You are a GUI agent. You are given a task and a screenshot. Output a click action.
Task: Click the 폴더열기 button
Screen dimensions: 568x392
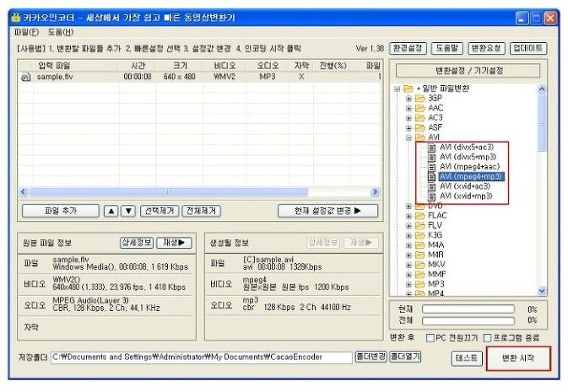coord(405,357)
